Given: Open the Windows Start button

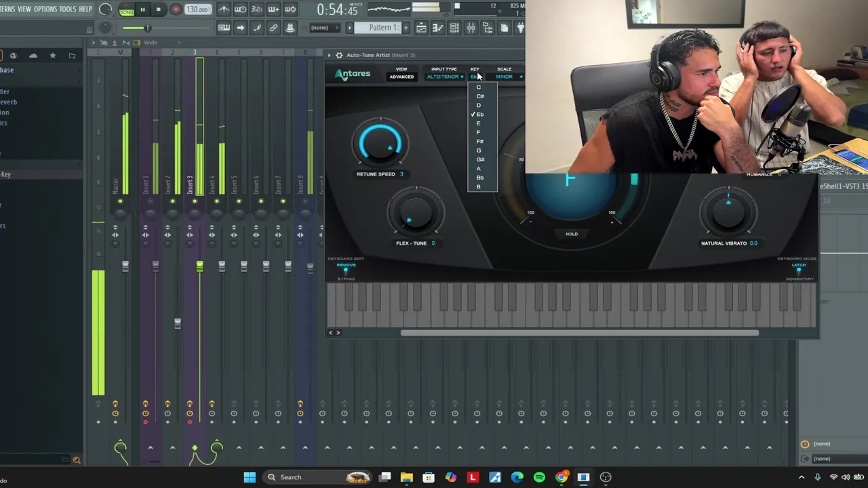Looking at the screenshot, I should (x=250, y=477).
